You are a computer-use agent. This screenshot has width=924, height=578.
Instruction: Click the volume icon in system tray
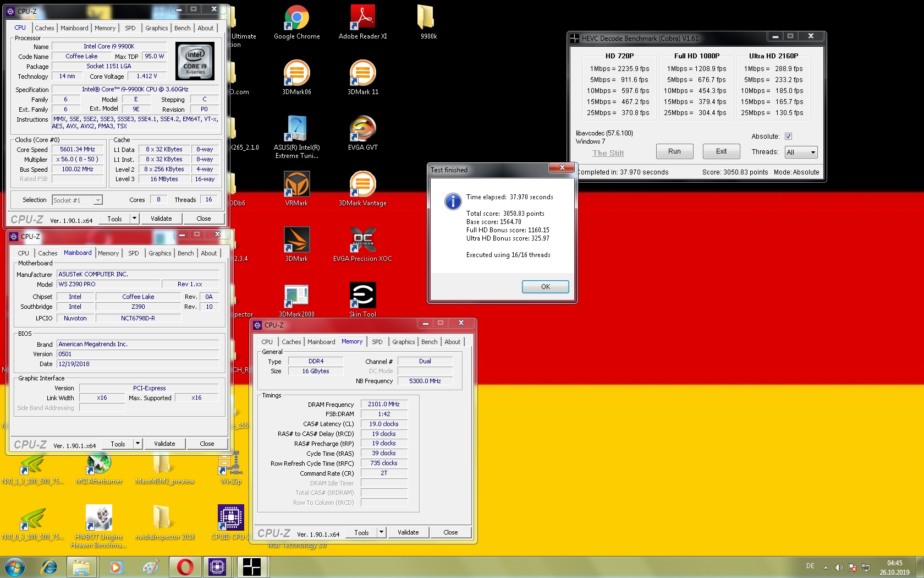click(839, 567)
